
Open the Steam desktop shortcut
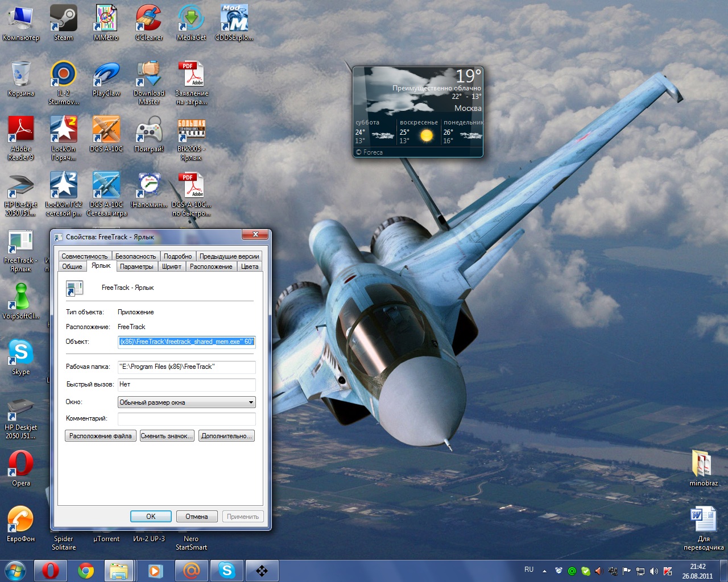click(x=63, y=23)
